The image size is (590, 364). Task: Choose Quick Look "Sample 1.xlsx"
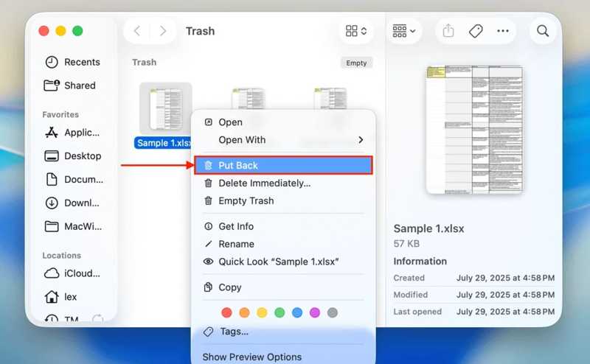283,262
